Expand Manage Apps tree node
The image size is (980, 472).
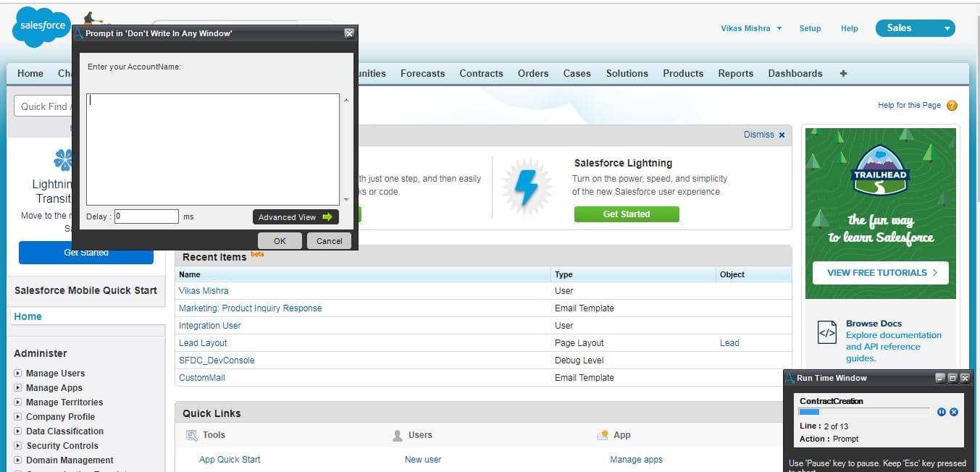point(18,388)
